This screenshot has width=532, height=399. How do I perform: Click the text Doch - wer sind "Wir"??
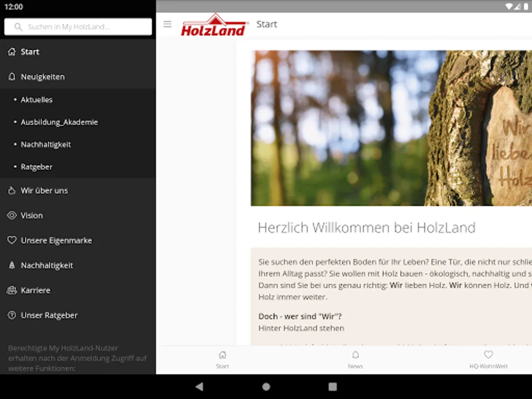(300, 317)
